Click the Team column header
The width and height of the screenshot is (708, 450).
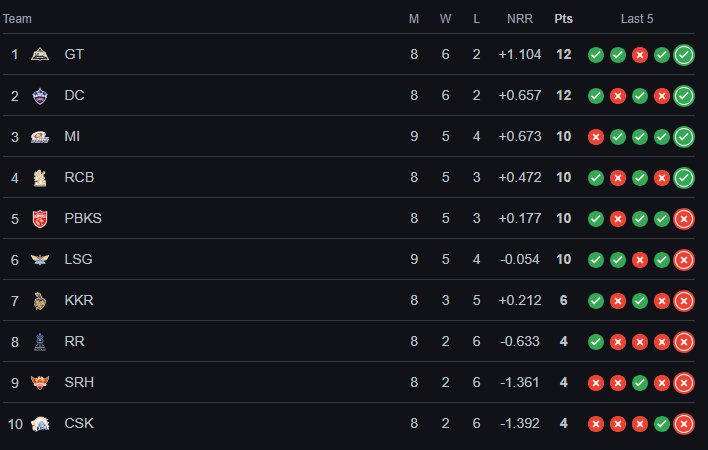(x=17, y=18)
